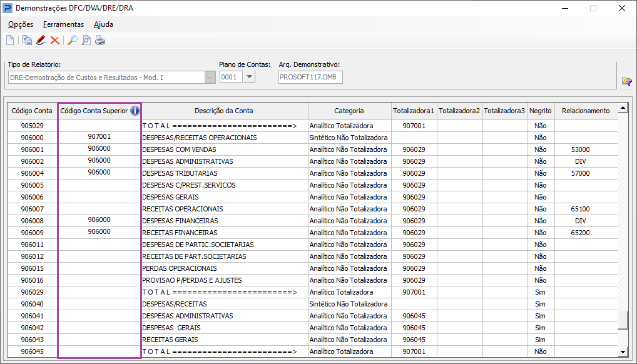The width and height of the screenshot is (637, 364).
Task: Click the Plano de Contas 0001 field
Action: click(x=231, y=77)
